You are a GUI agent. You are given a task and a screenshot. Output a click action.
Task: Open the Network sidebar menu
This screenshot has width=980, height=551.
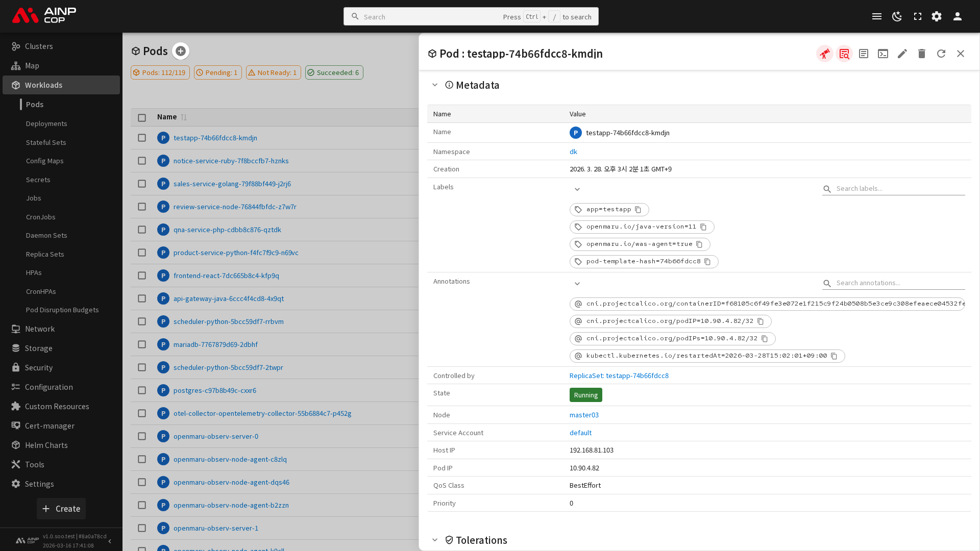pyautogui.click(x=40, y=329)
